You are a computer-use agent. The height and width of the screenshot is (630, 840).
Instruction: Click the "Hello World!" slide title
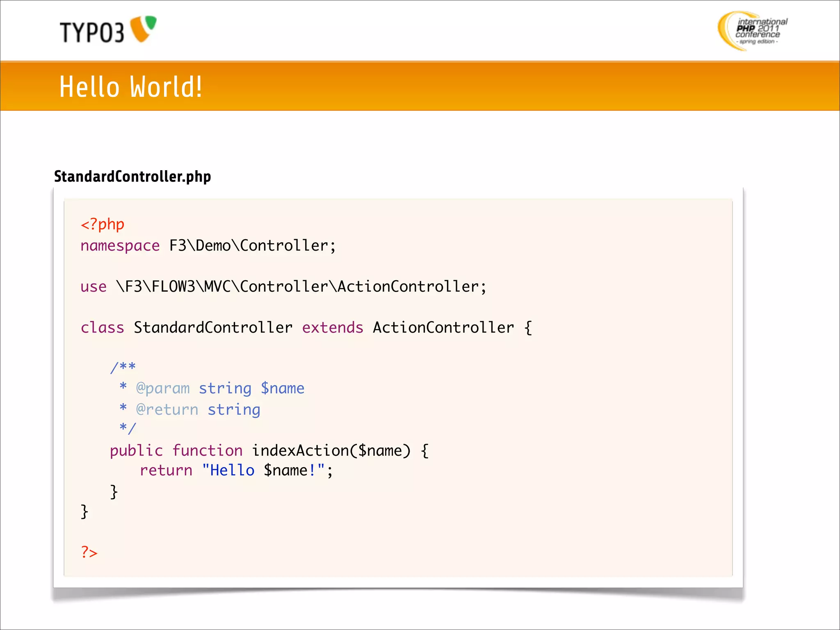click(x=130, y=87)
